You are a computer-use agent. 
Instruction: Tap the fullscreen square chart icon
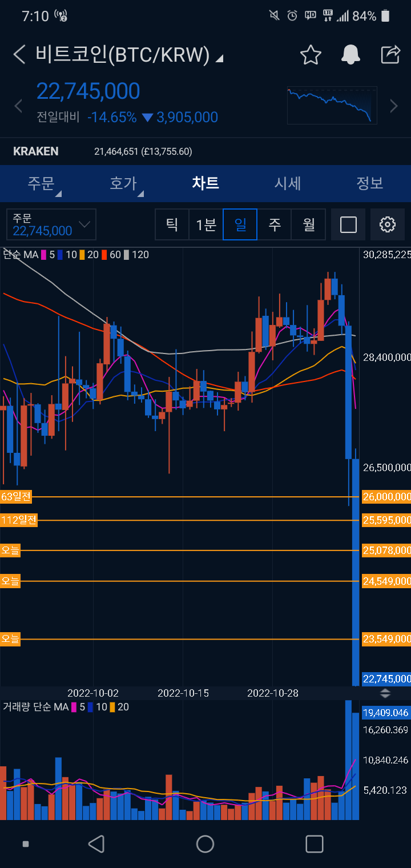click(348, 224)
